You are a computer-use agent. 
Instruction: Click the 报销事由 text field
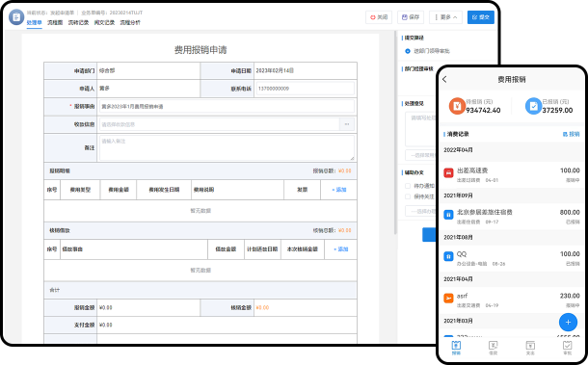tap(227, 107)
